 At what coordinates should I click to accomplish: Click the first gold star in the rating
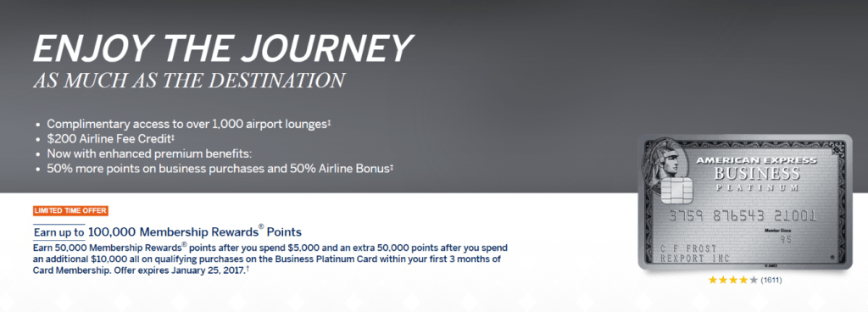(713, 280)
